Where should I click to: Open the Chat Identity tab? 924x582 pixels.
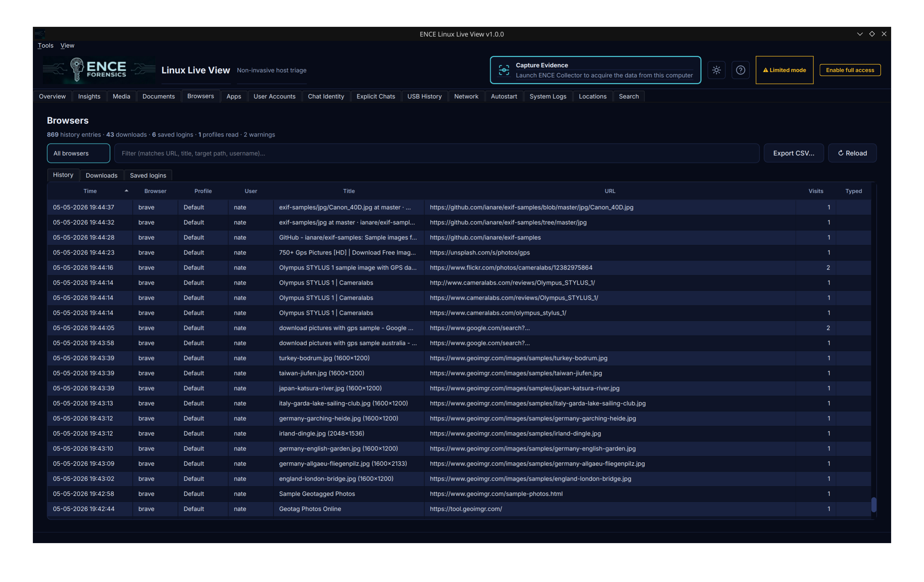[x=326, y=96]
